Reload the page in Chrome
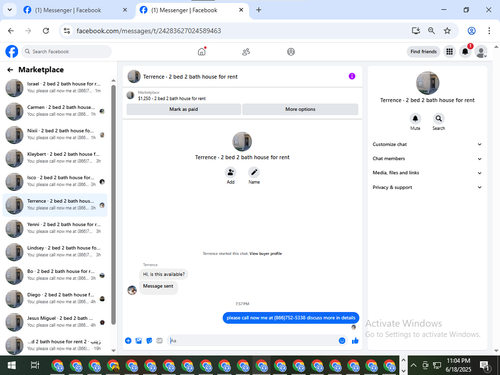 pos(46,31)
